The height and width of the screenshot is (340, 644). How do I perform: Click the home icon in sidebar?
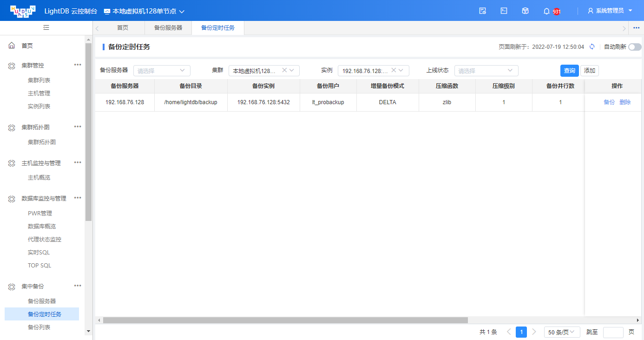click(12, 46)
